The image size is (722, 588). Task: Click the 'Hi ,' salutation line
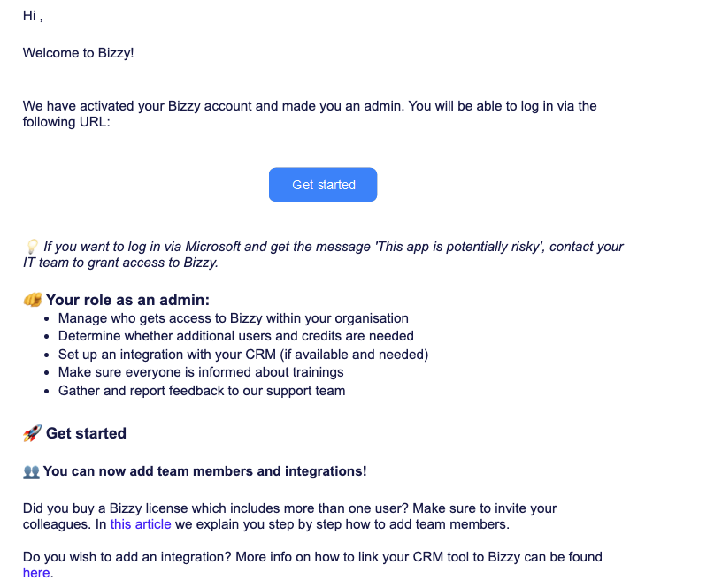[33, 16]
